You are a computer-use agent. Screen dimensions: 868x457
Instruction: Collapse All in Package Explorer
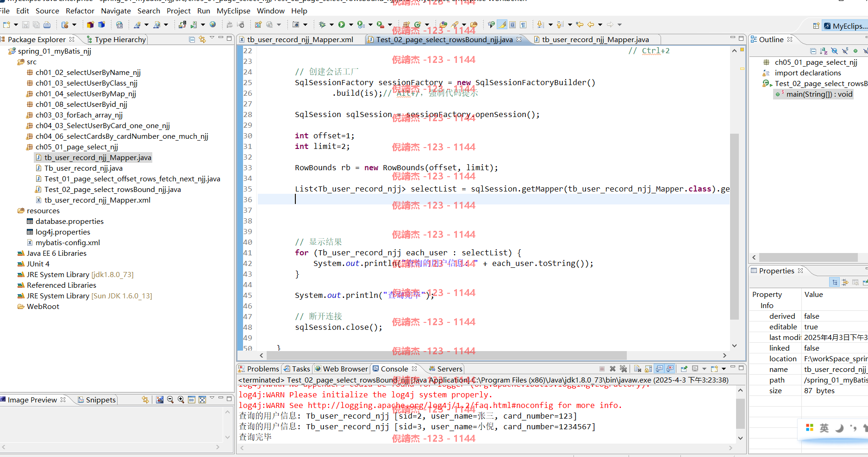(x=192, y=40)
